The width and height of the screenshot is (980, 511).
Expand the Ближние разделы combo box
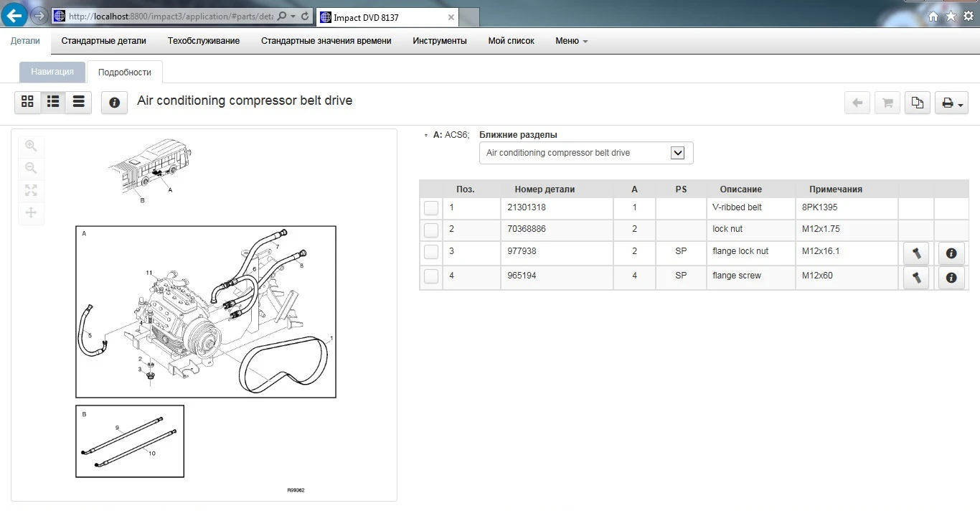click(586, 153)
